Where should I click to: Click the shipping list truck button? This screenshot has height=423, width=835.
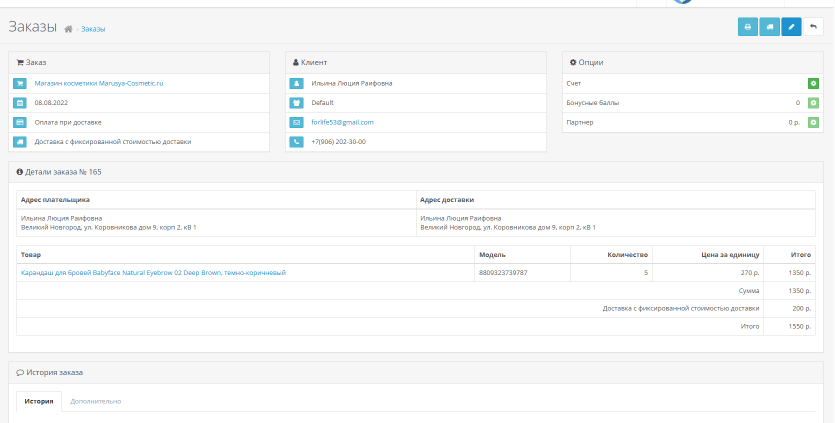[x=770, y=27]
